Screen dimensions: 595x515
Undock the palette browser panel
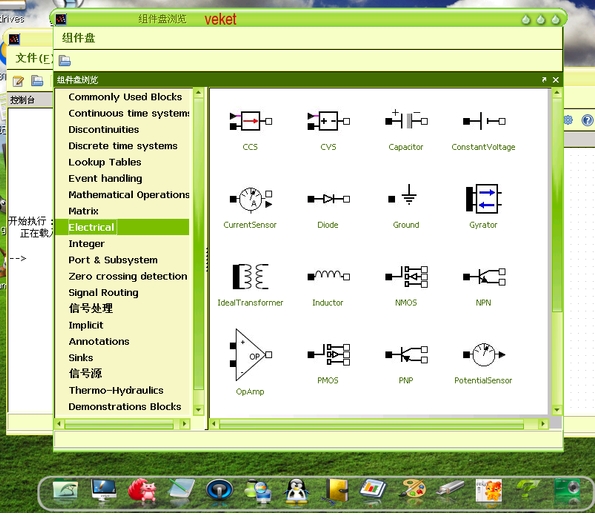[x=544, y=80]
